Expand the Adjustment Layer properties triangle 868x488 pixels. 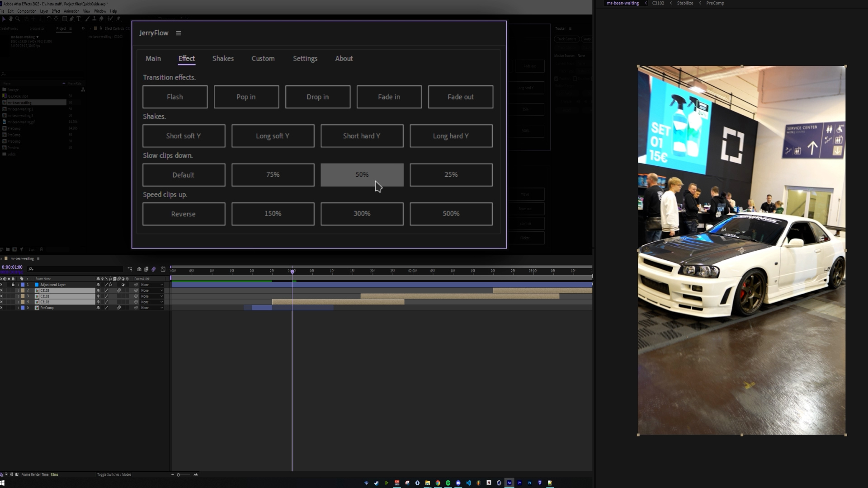point(19,285)
